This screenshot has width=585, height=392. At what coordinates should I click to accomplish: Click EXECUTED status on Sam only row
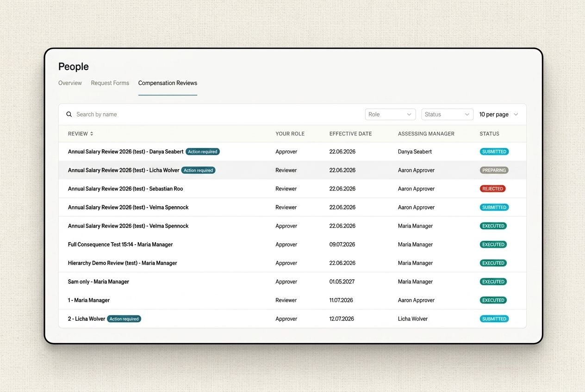493,282
